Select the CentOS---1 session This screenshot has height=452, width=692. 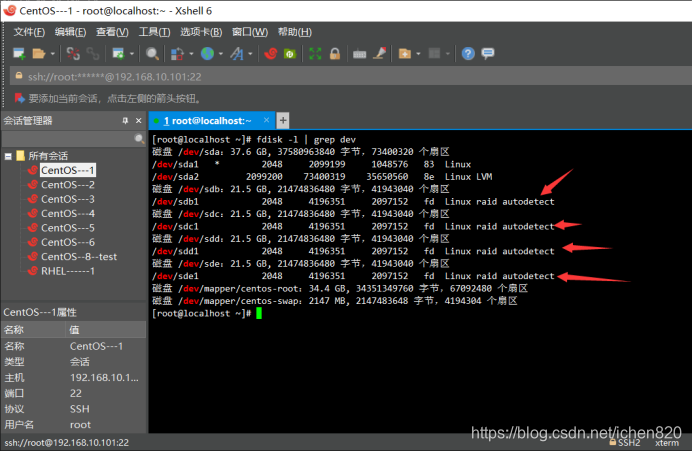tap(68, 170)
